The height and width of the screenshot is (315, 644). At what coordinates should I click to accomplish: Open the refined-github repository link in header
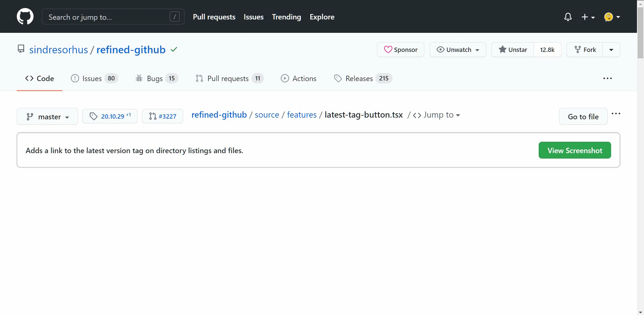131,50
